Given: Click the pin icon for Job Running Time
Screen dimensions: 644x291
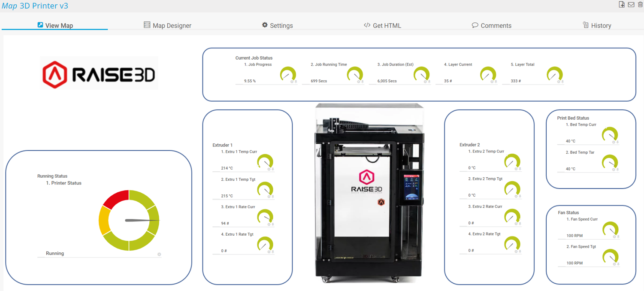Looking at the screenshot, I should pos(363,82).
